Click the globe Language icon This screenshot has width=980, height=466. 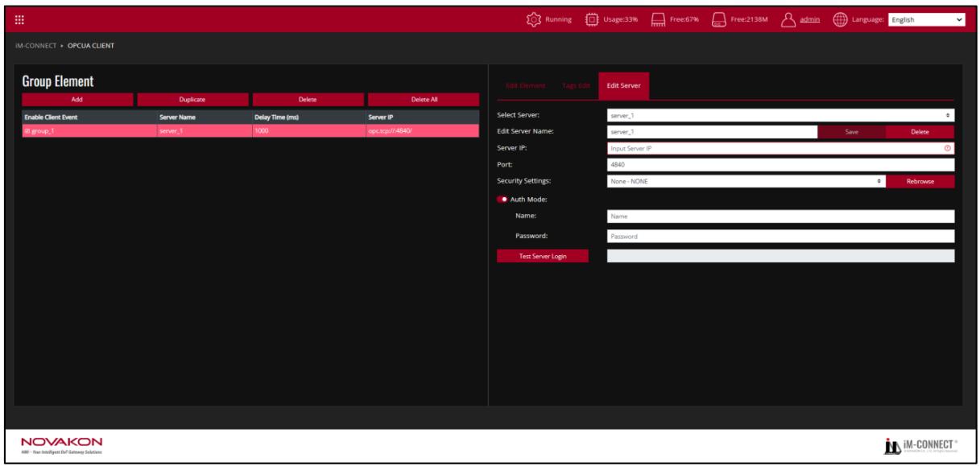837,19
